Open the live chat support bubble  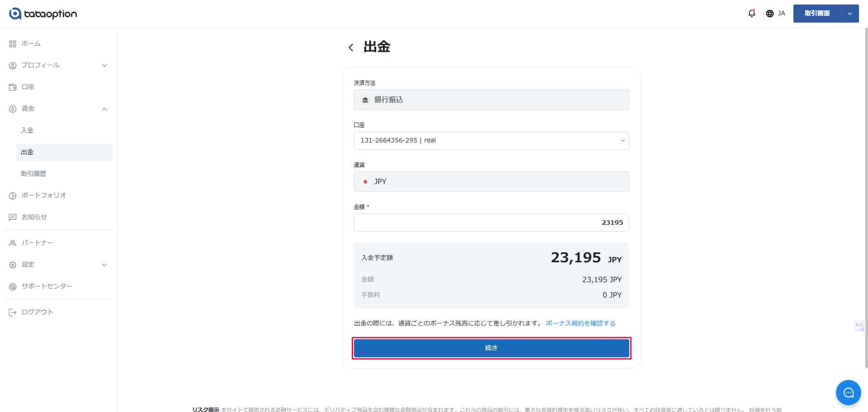click(848, 393)
